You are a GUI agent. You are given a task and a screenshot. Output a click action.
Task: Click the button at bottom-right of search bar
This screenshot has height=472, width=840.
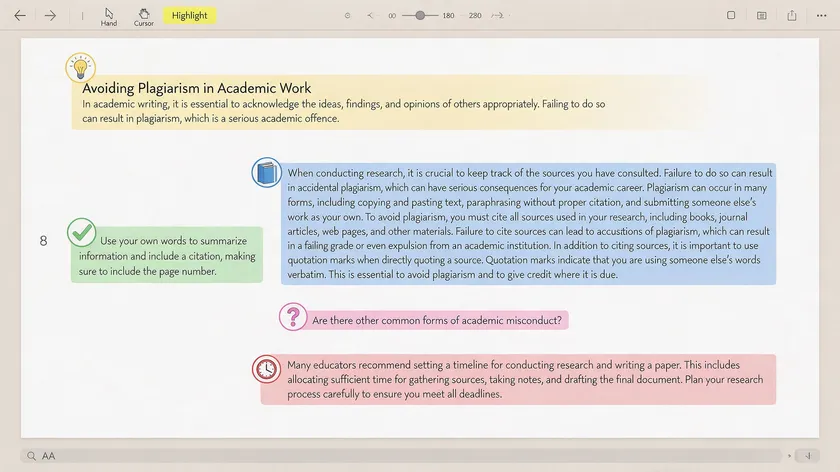(x=807, y=456)
